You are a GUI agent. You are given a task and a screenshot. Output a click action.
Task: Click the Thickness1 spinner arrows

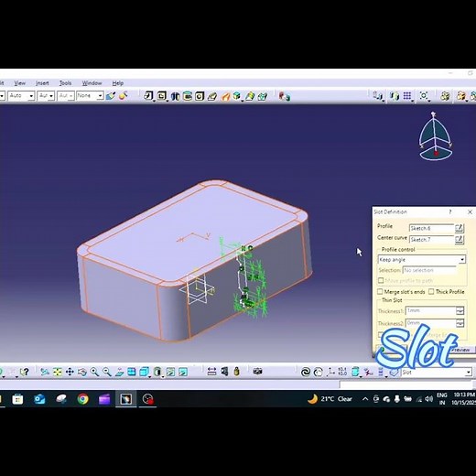coord(460,311)
